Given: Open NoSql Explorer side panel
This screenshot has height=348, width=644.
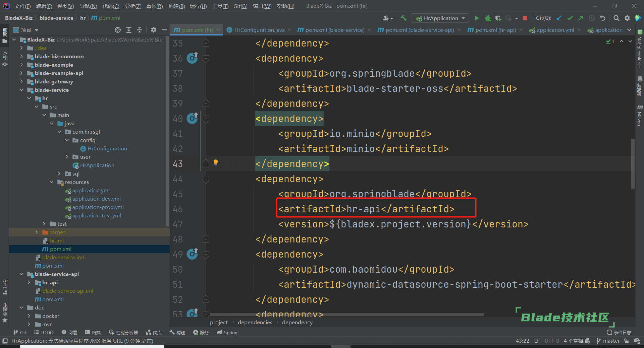Looking at the screenshot, I should [640, 49].
